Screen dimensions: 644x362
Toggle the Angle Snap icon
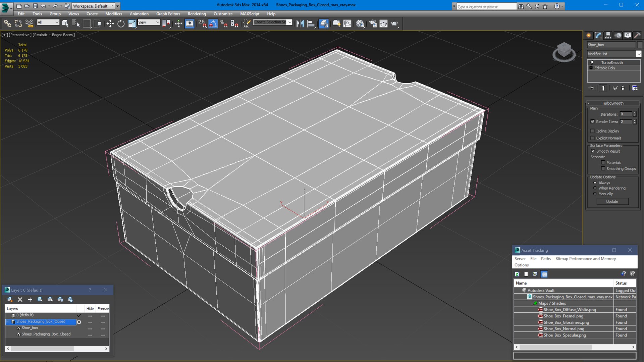tap(213, 23)
